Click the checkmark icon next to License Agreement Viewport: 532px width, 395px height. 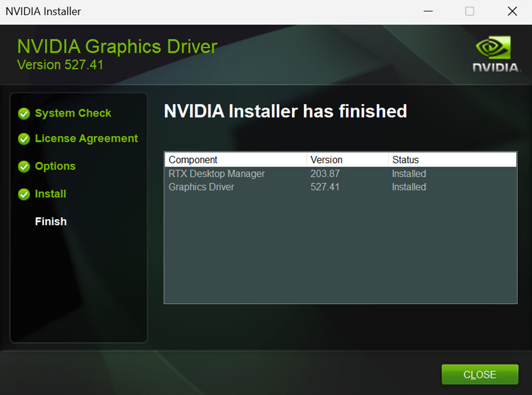24,139
